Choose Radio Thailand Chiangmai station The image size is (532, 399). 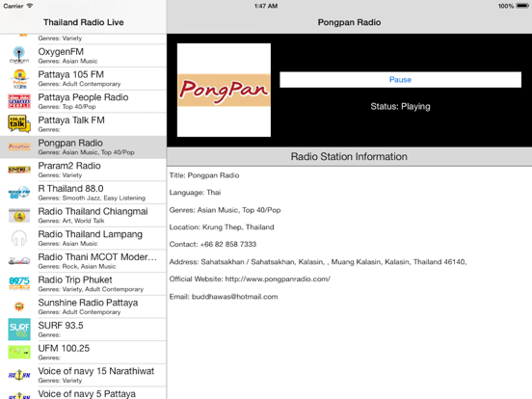83,215
